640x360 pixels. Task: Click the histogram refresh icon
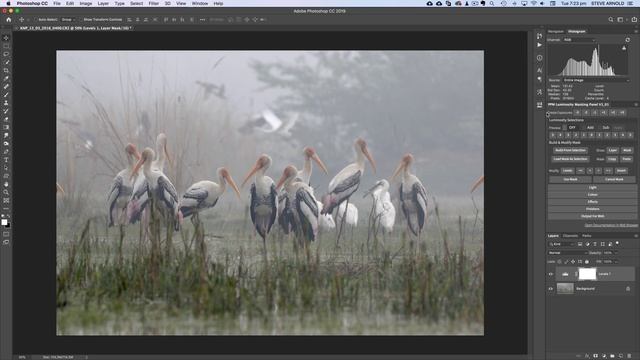(x=627, y=40)
